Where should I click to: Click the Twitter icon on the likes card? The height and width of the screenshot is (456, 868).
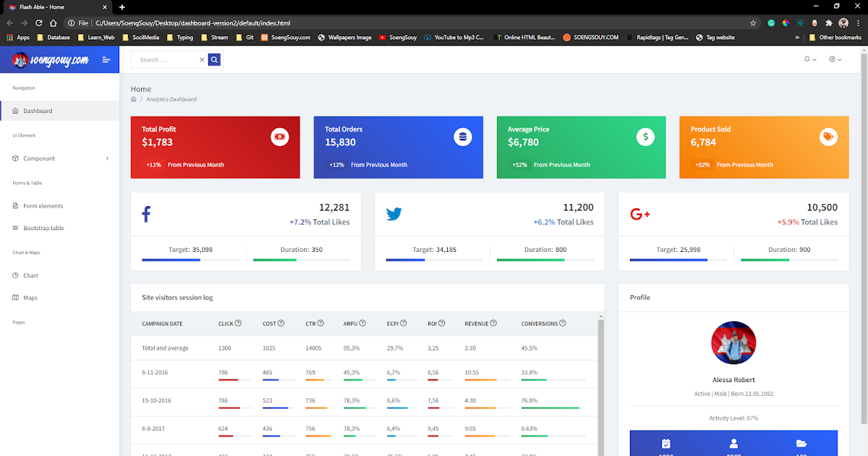[393, 214]
